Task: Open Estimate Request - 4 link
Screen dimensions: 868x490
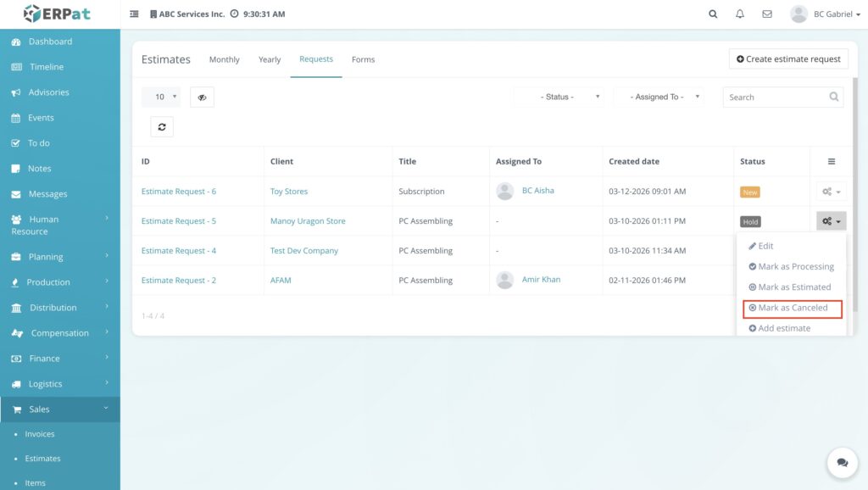Action: click(x=179, y=251)
